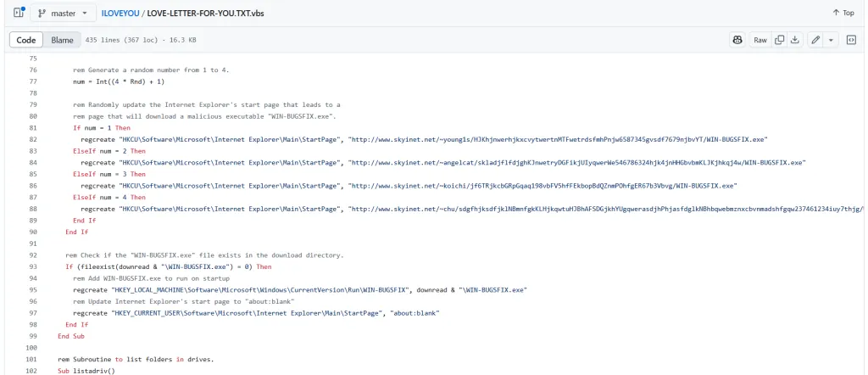868x375 pixels.
Task: Jump to Top of the file
Action: [x=843, y=13]
